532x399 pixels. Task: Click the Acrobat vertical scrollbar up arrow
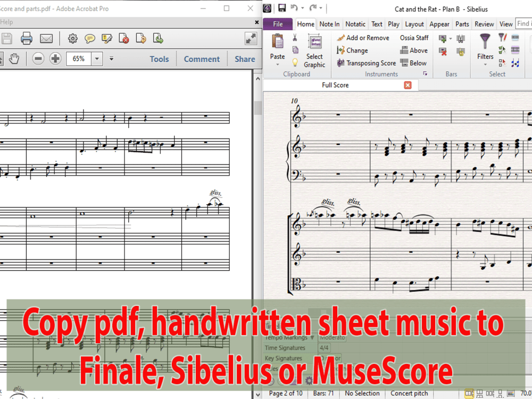[258, 79]
